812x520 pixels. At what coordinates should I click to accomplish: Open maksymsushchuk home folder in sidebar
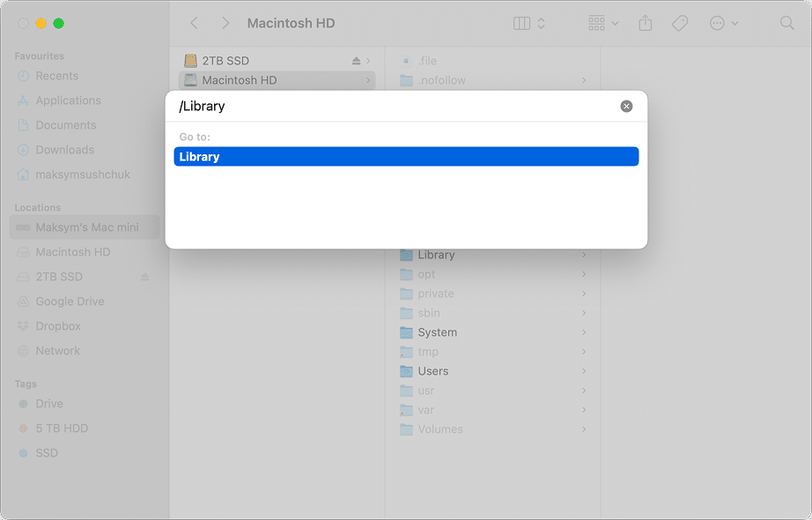85,175
